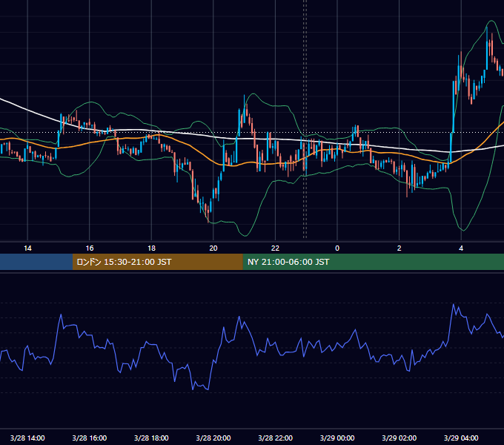Click the 3/28 18:00 date label
504x445 pixels.
(151, 438)
